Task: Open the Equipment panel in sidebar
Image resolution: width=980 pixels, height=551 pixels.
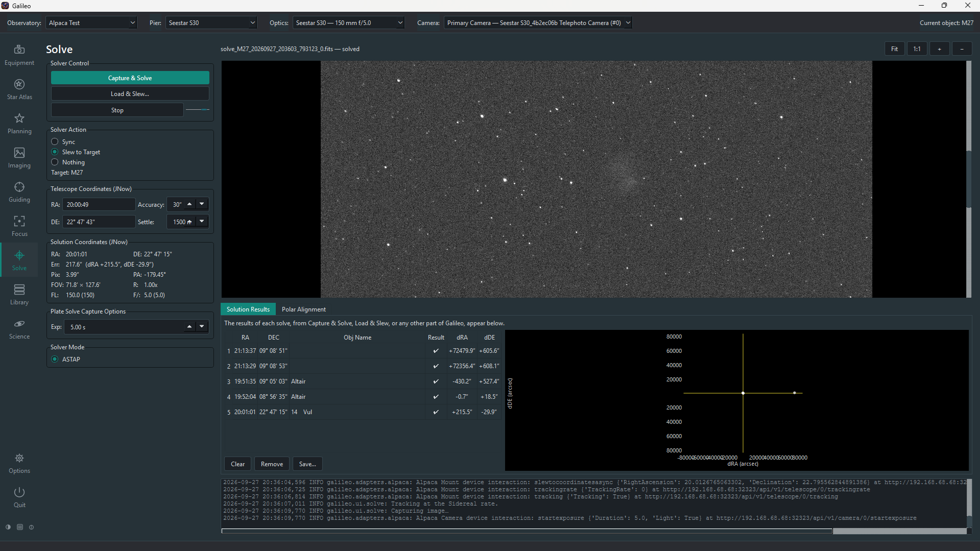Action: [x=19, y=55]
